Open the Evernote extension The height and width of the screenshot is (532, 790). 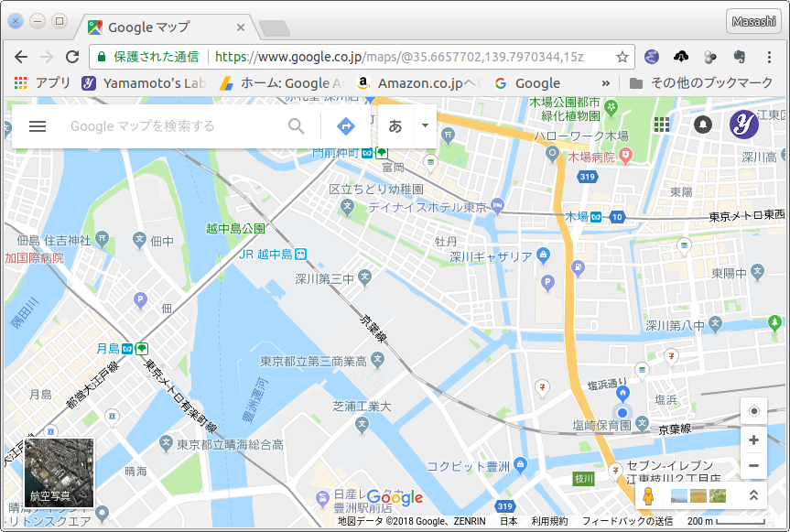tap(740, 57)
